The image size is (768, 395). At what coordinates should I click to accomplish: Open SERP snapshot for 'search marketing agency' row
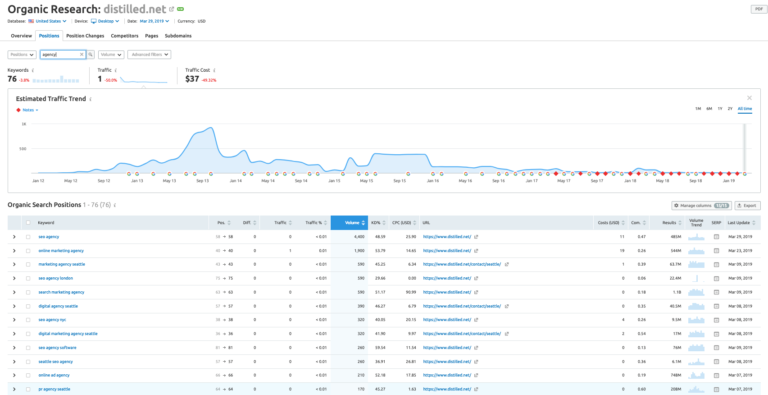(716, 292)
